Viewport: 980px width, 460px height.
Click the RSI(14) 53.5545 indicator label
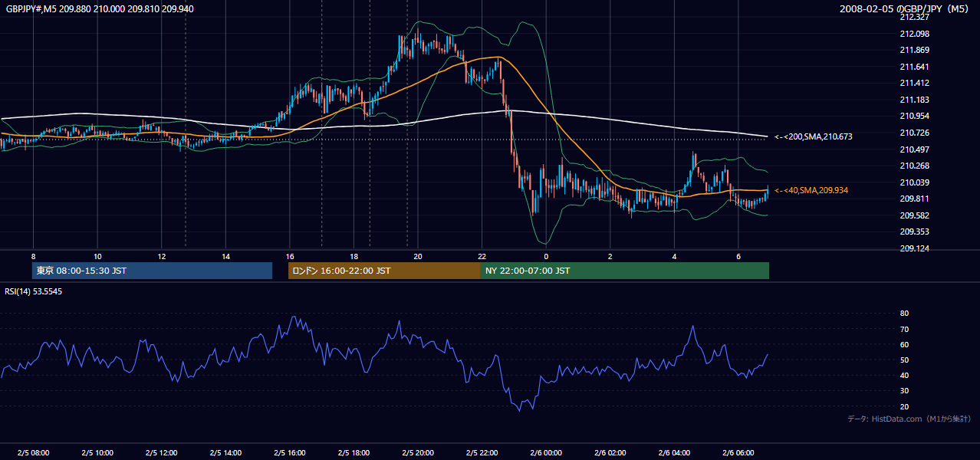pos(34,291)
